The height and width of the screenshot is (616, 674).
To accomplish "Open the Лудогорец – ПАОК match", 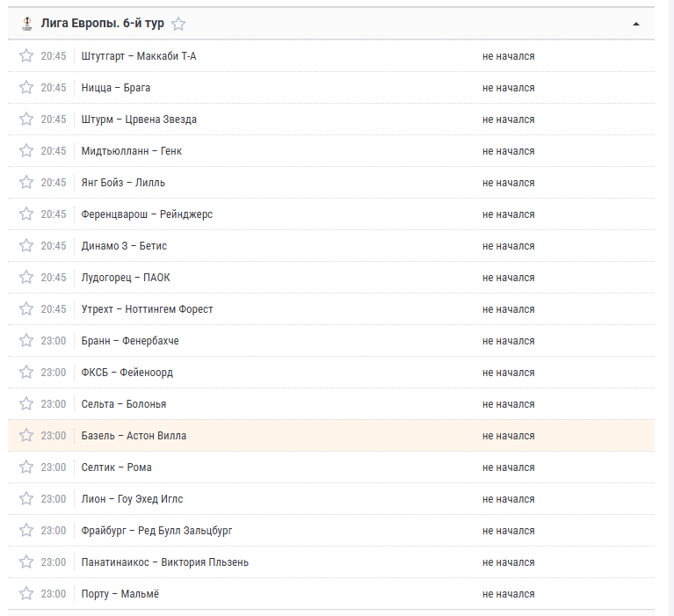I will [126, 278].
